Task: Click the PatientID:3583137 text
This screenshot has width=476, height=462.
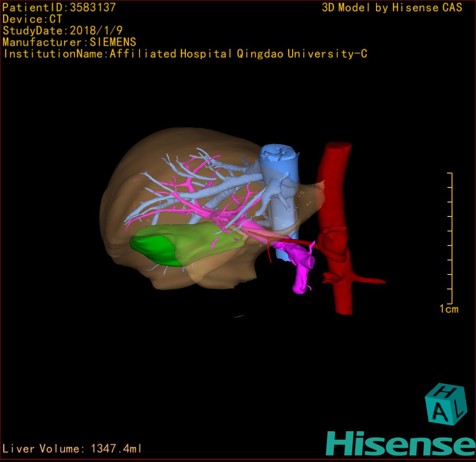Action: click(x=59, y=8)
